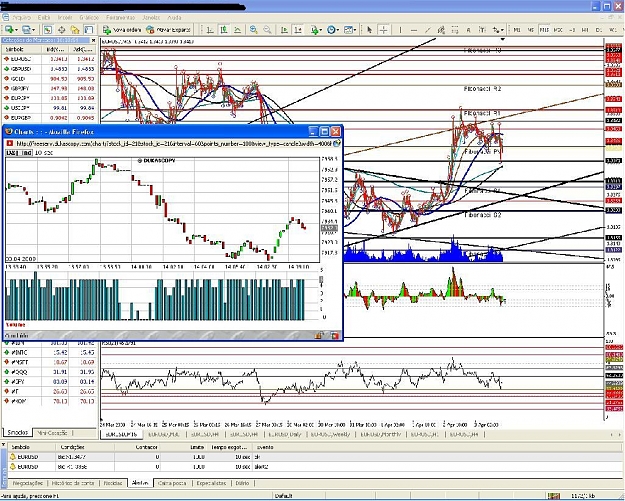Viewport: 625px width, 501px height.
Task: Open the Arquivo menu
Action: 21,18
